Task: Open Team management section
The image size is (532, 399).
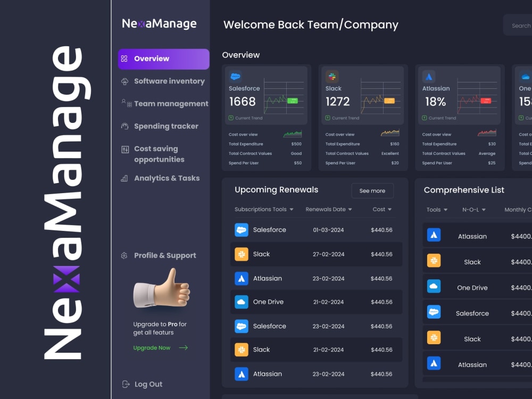Action: (x=171, y=104)
